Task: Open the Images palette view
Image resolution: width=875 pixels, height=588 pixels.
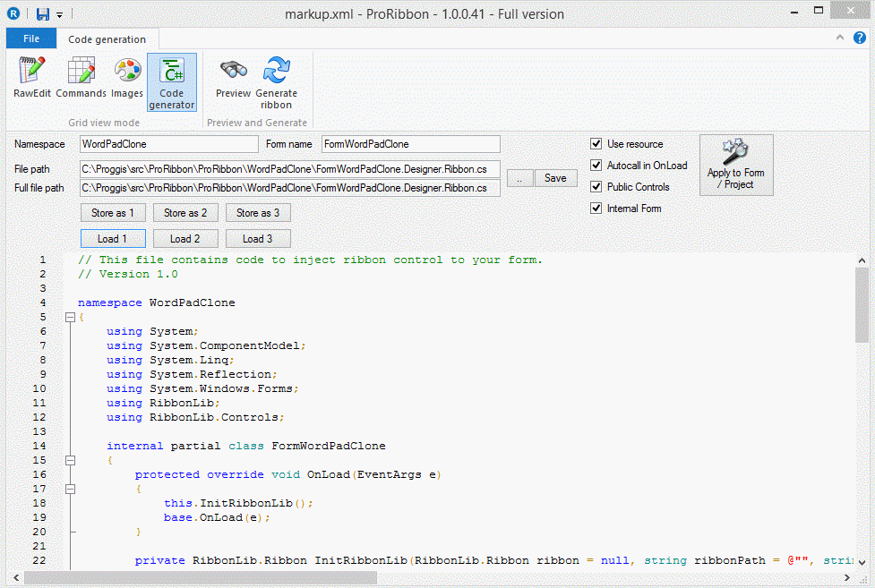Action: point(127,78)
